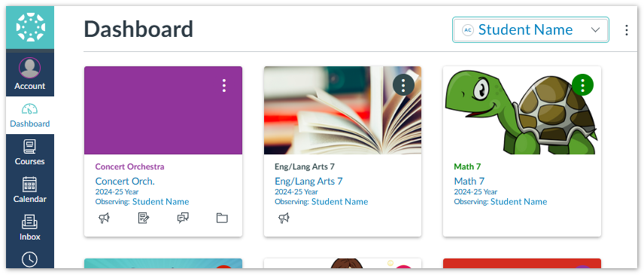Open the Concert Orch. announcements megaphone icon
Screen dimensions: 644x275
tap(105, 218)
